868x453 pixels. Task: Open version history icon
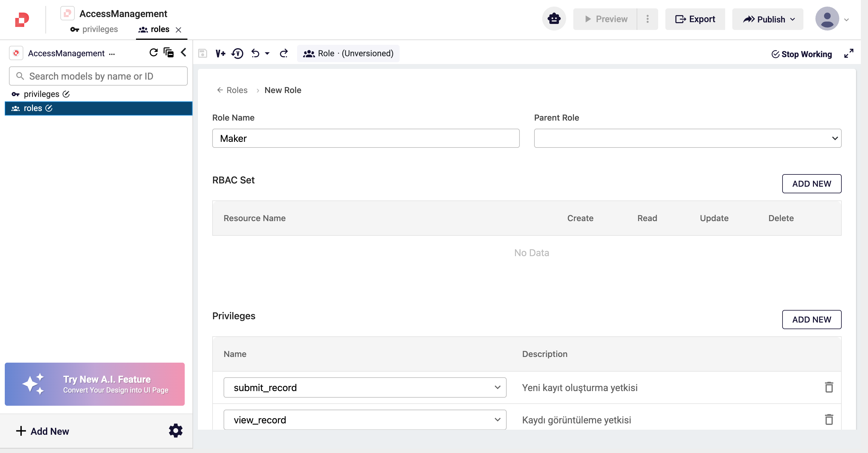point(237,53)
